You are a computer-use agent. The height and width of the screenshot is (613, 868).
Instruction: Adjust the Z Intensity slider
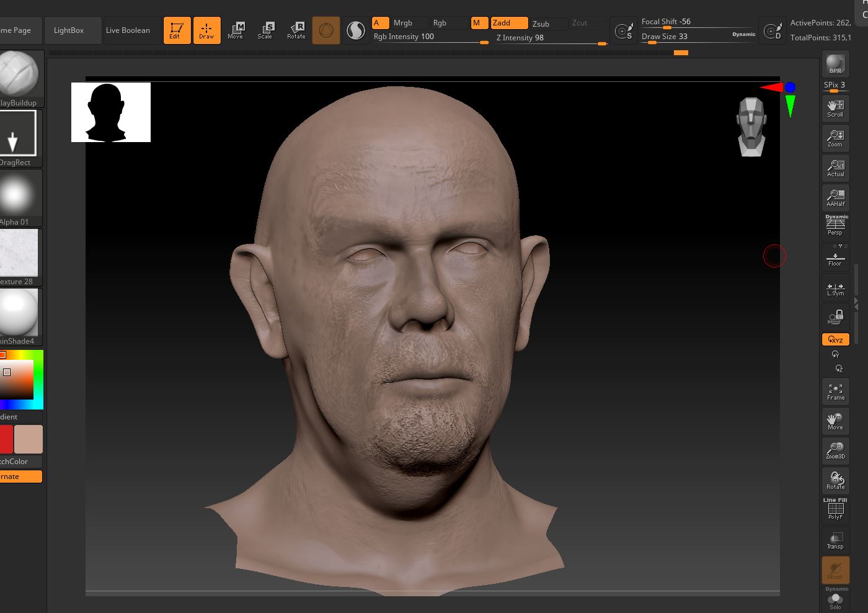pos(551,38)
